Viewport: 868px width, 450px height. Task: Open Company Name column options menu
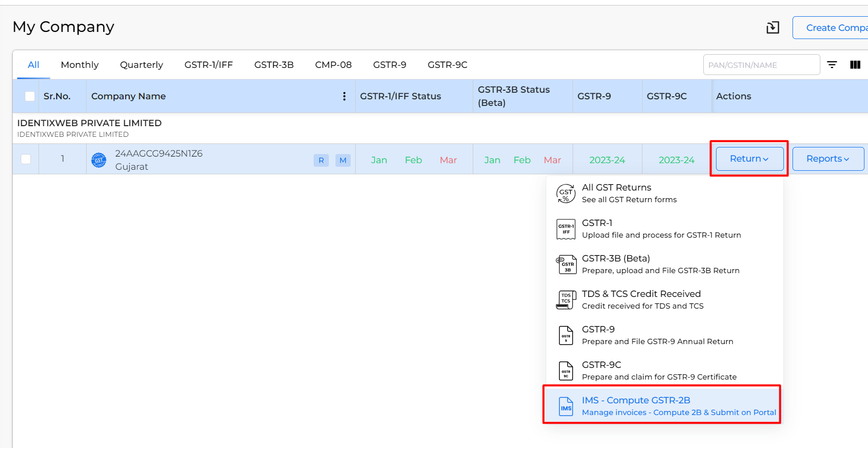345,96
